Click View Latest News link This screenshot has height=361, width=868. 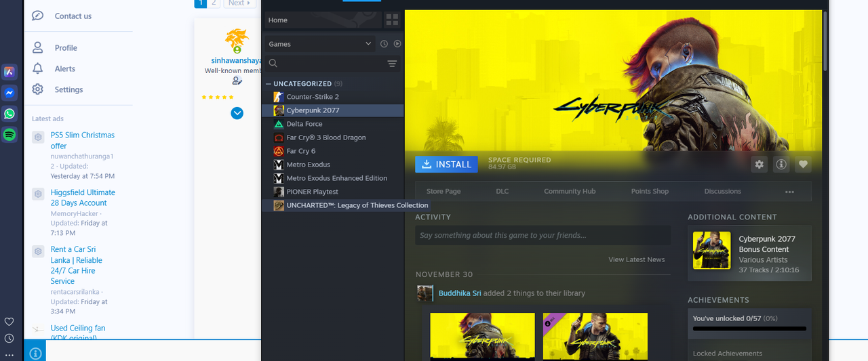[x=637, y=259]
